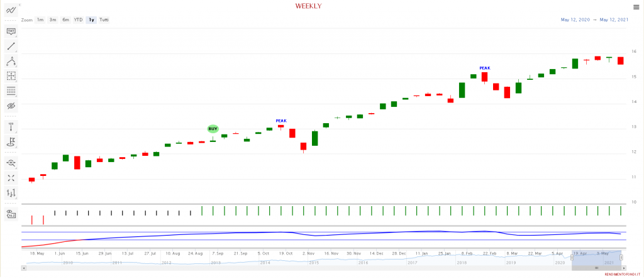Select the text label annotation tool
Image resolution: width=644 pixels, height=279 pixels.
(11, 31)
